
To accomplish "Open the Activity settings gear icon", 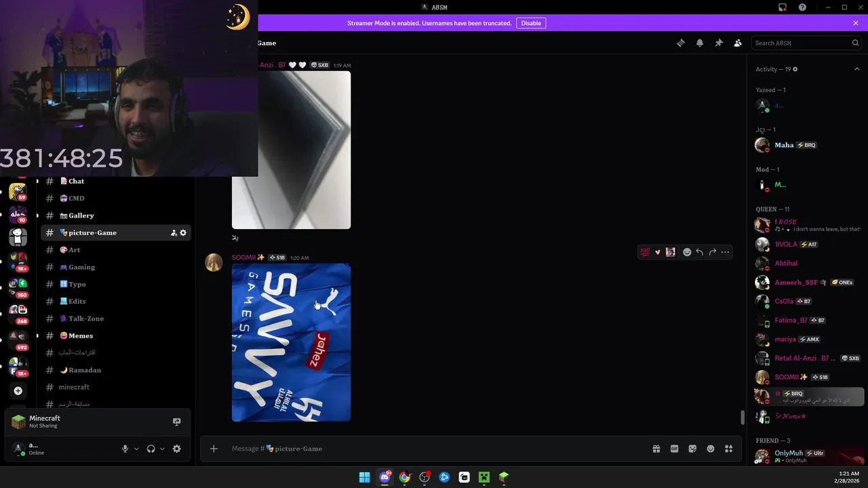I will [795, 69].
